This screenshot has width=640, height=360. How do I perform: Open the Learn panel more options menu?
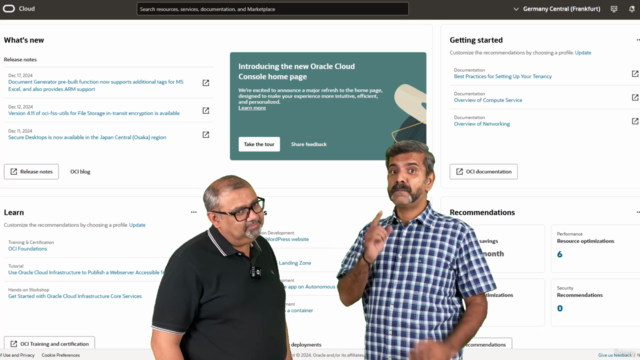click(x=193, y=212)
